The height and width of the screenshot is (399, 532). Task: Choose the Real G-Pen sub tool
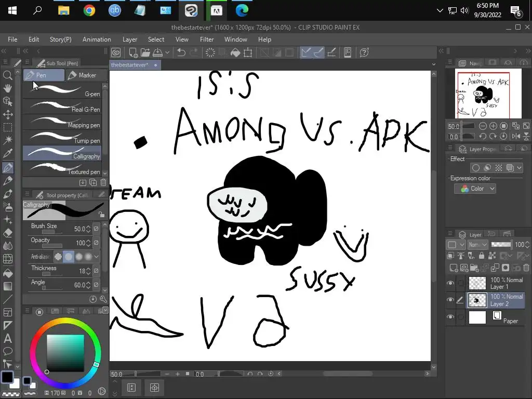point(62,107)
